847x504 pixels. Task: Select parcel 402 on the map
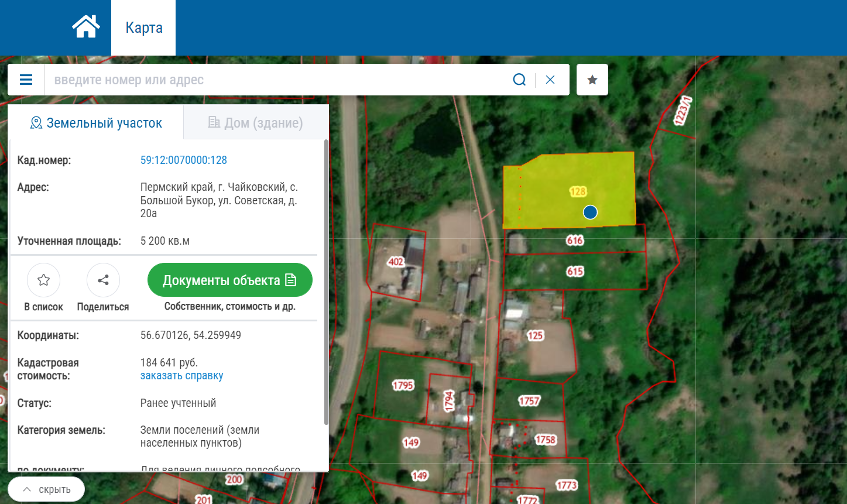point(396,262)
